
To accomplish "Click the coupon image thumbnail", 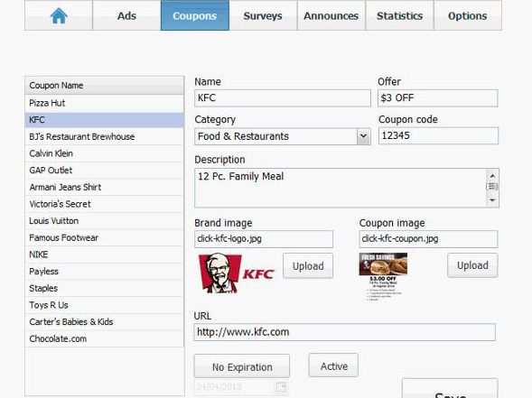I will pos(383,277).
